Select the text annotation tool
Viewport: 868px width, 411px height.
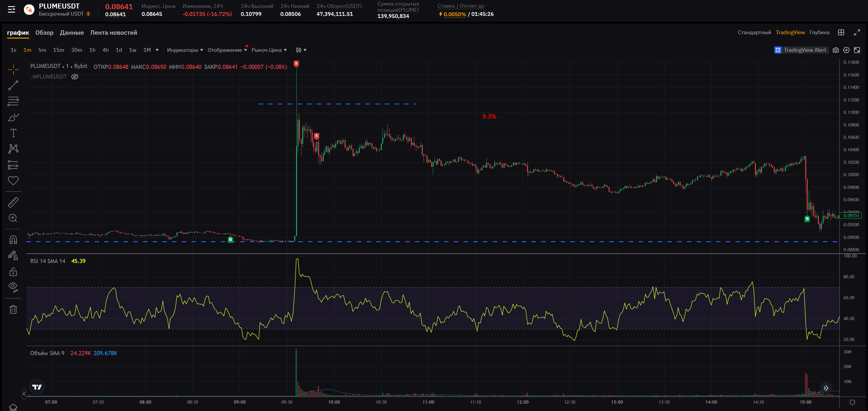pos(13,133)
